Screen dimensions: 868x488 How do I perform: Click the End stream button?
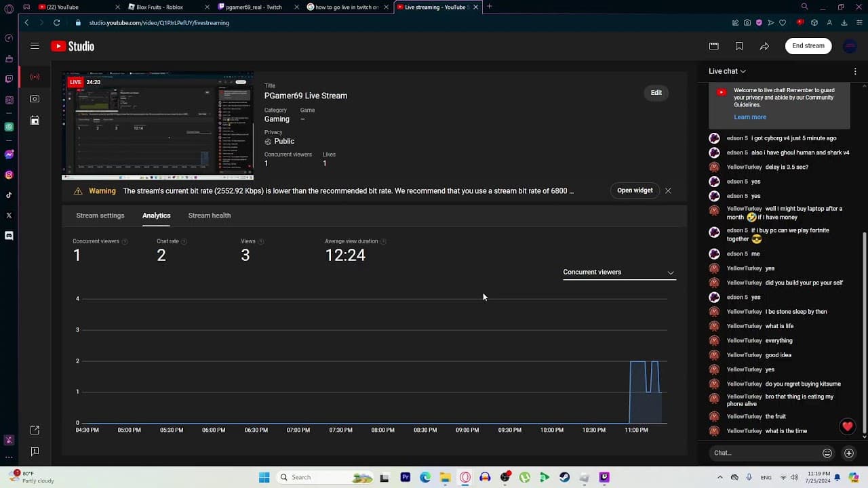[x=808, y=46]
